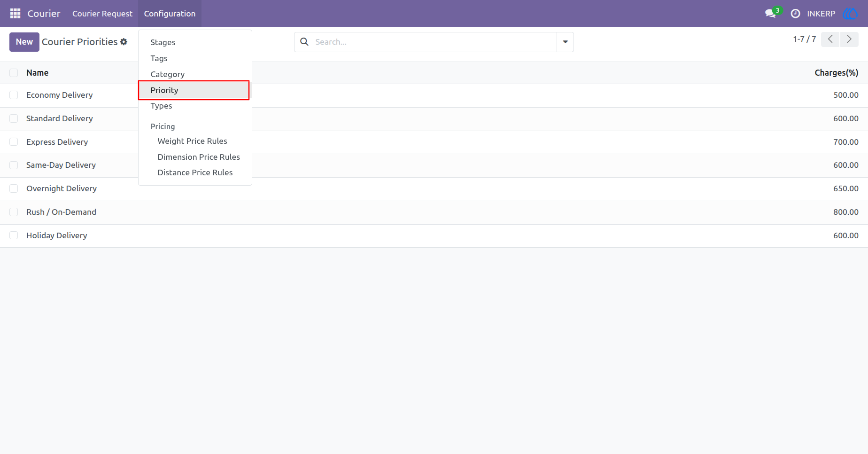This screenshot has height=454, width=868.
Task: Open the Holiday Delivery record
Action: pos(57,235)
